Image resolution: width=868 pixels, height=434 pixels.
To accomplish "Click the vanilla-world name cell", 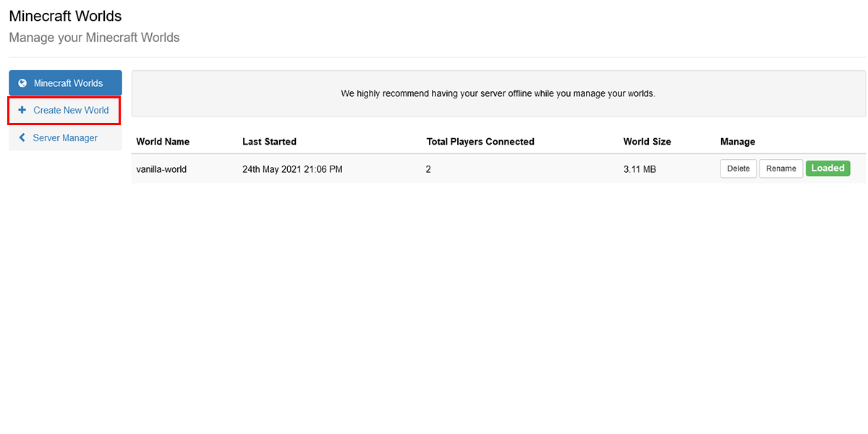I will click(x=161, y=169).
